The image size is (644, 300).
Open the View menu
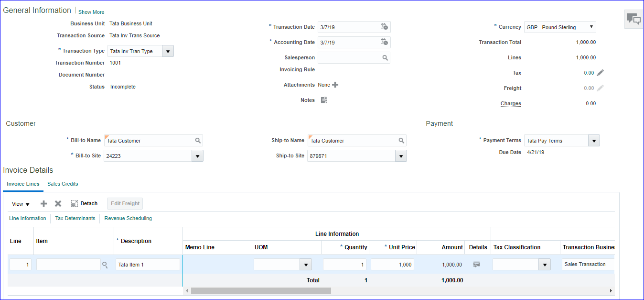21,204
